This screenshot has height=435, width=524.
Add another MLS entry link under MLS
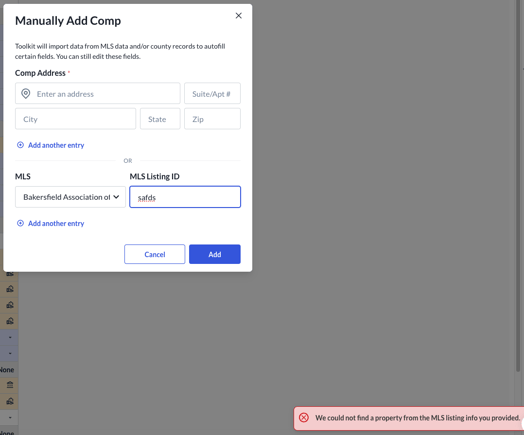(x=56, y=223)
